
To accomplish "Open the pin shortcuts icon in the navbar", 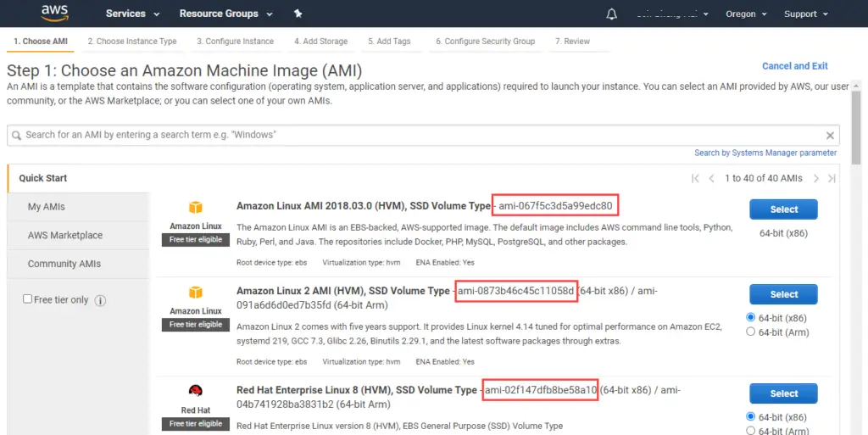I will (x=298, y=14).
